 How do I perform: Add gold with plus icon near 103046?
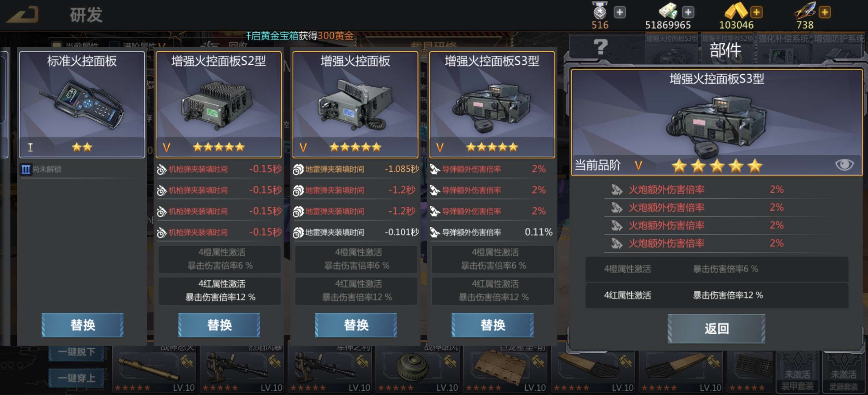click(756, 13)
